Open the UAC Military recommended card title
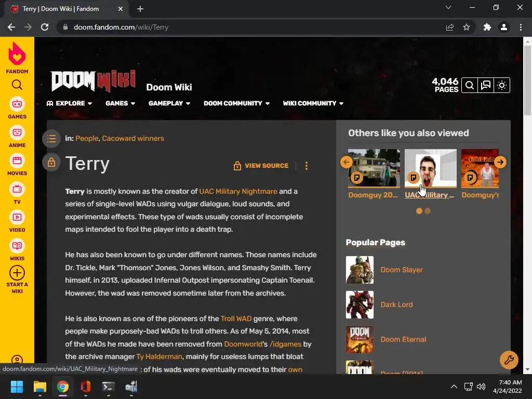The width and height of the screenshot is (532, 399). [x=430, y=195]
